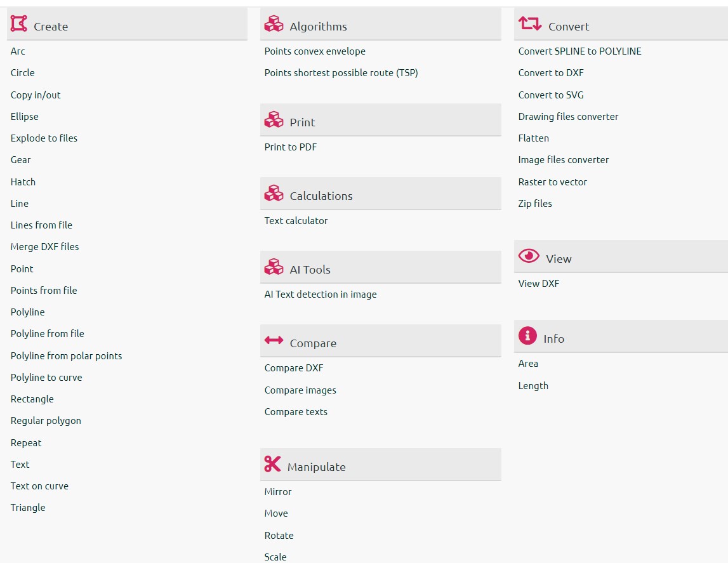
Task: Select the Area info tool
Action: pos(528,363)
